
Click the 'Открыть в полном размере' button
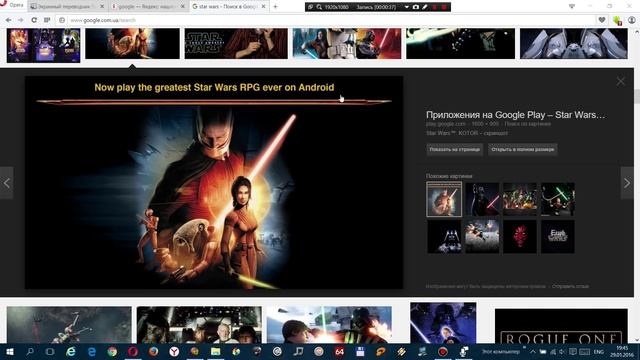tap(522, 149)
